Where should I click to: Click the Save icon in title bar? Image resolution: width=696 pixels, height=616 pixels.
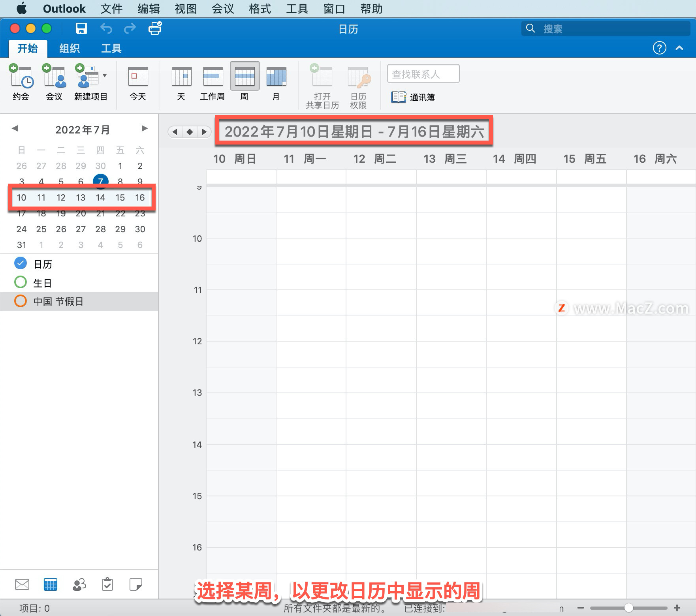[x=81, y=28]
